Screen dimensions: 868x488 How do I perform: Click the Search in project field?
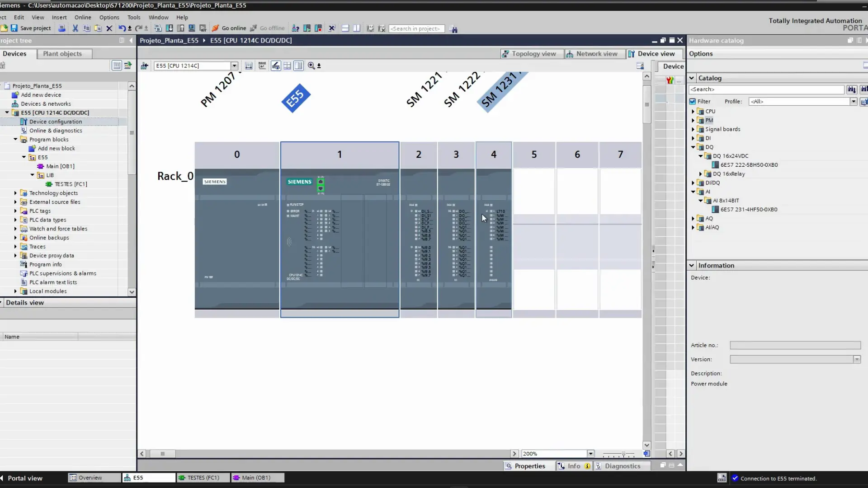416,28
